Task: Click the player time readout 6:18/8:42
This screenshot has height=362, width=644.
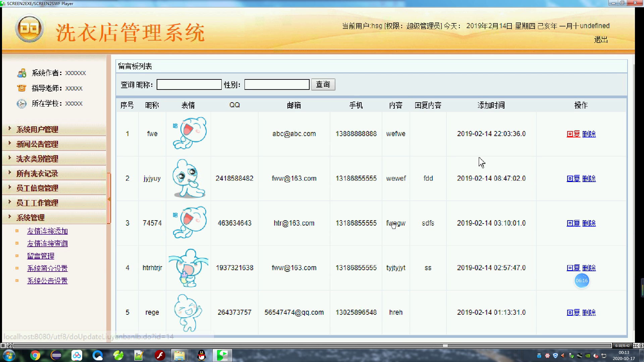Action: (x=623, y=346)
